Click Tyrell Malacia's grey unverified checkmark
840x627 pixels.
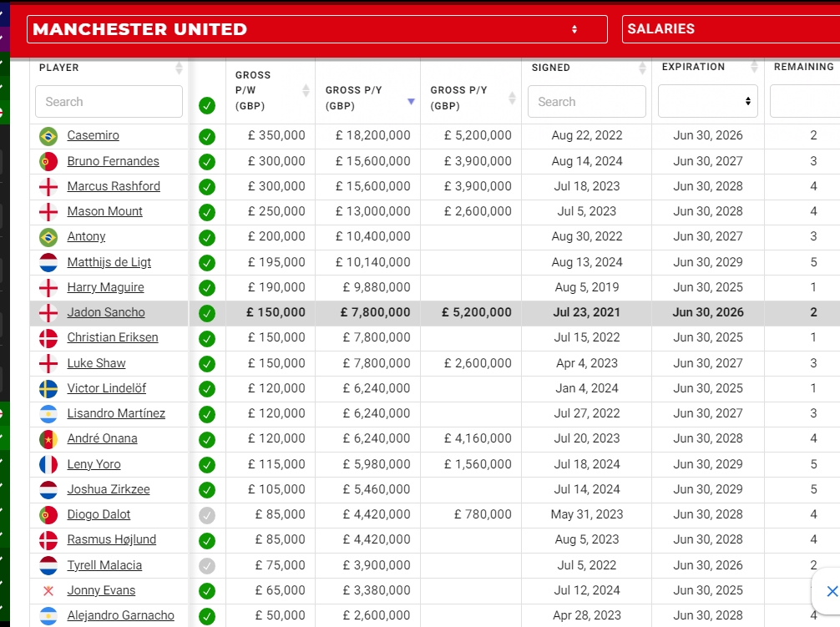pos(207,566)
